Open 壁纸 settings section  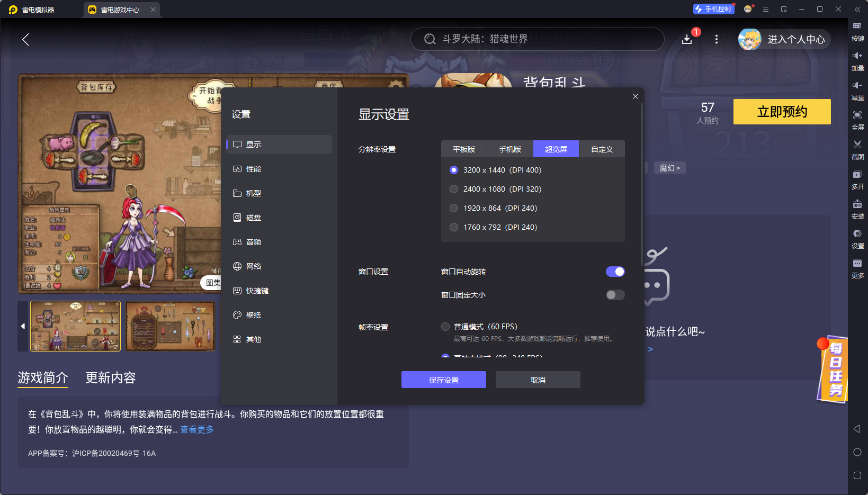pos(279,315)
